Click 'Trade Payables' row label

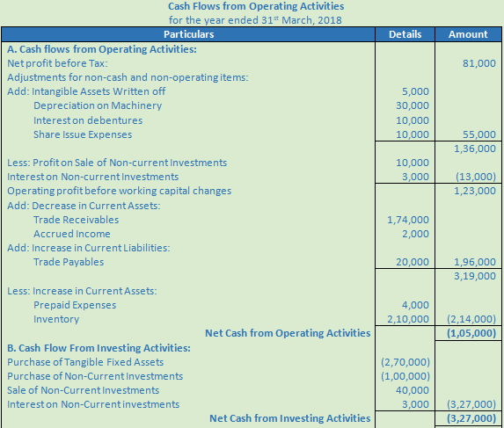click(69, 262)
